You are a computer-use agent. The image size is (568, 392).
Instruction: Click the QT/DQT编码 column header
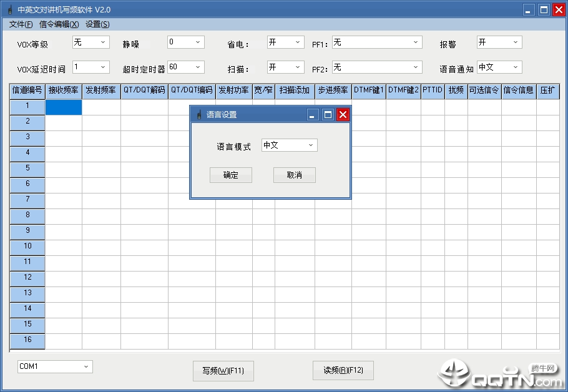(192, 91)
